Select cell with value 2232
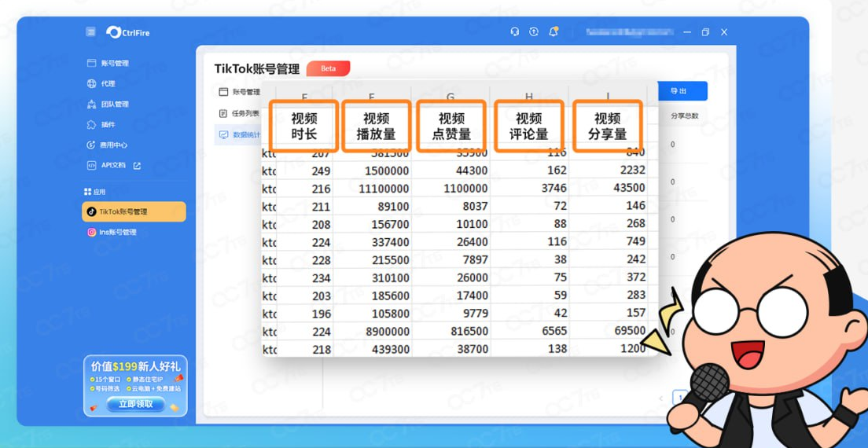This screenshot has height=448, width=868. tap(608, 170)
